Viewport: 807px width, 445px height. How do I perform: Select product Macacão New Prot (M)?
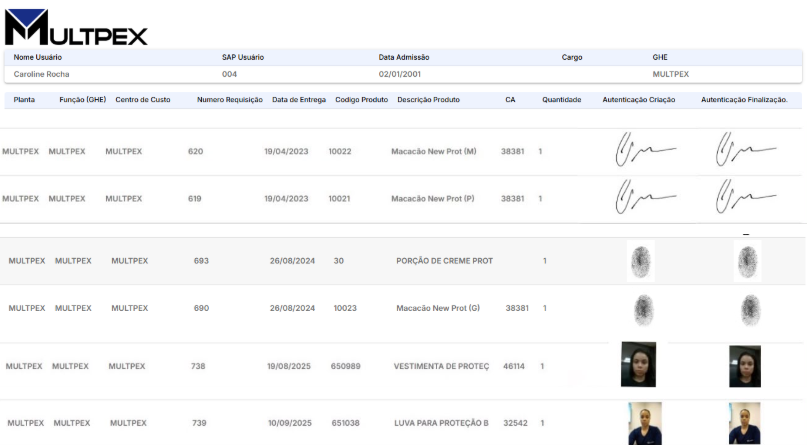click(x=434, y=151)
